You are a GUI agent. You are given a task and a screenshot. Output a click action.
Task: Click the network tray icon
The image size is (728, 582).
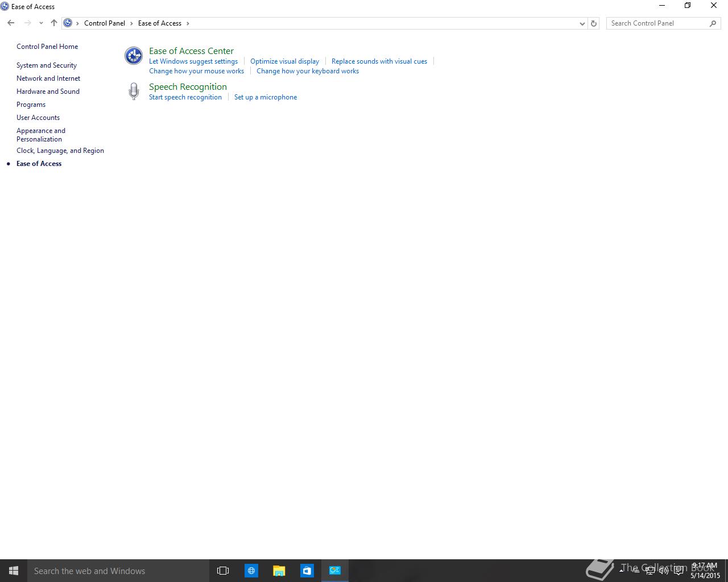coord(650,571)
